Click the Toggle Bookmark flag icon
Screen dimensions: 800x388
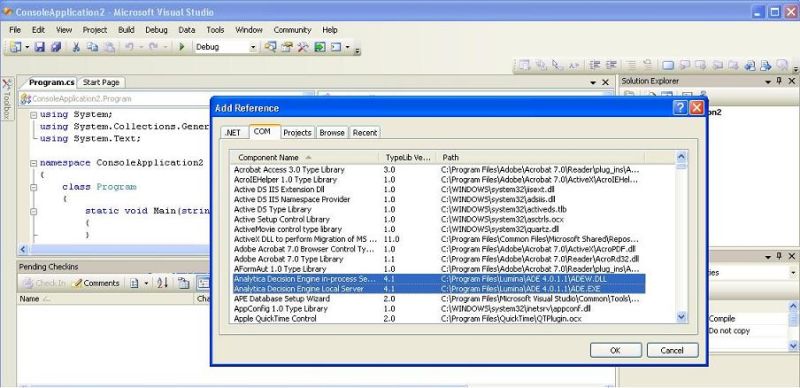coord(668,65)
